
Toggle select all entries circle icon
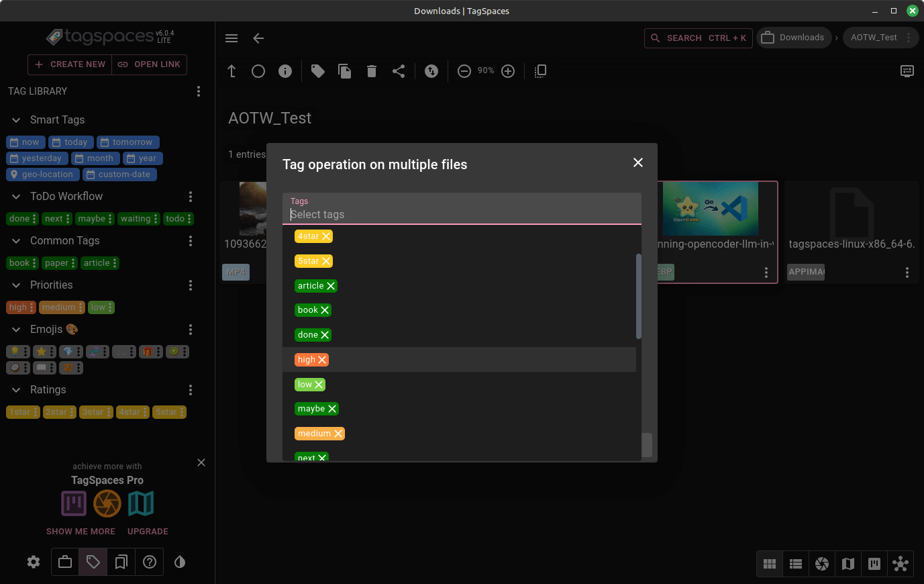click(x=258, y=70)
